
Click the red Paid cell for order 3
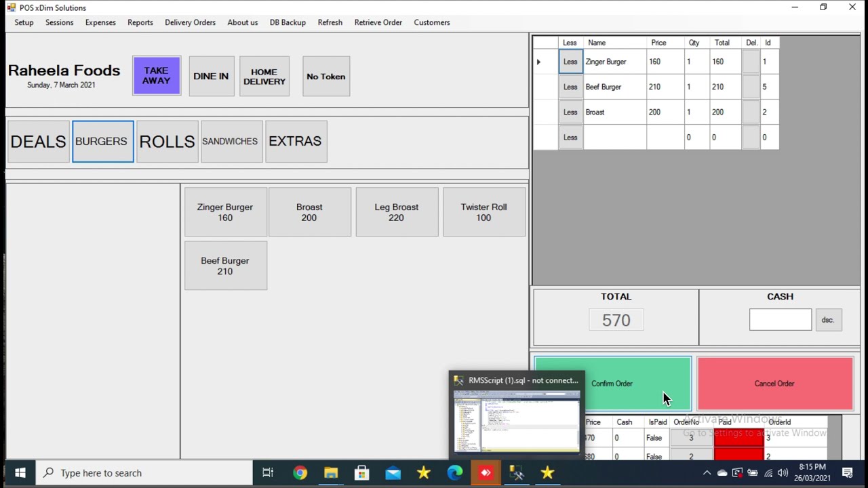click(738, 438)
